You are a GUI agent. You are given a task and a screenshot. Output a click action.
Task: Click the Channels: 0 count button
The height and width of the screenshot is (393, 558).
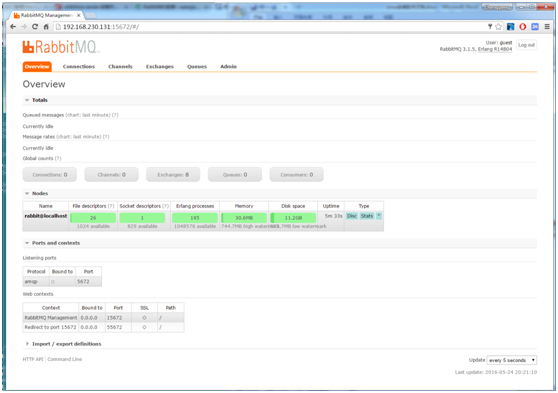tap(111, 175)
